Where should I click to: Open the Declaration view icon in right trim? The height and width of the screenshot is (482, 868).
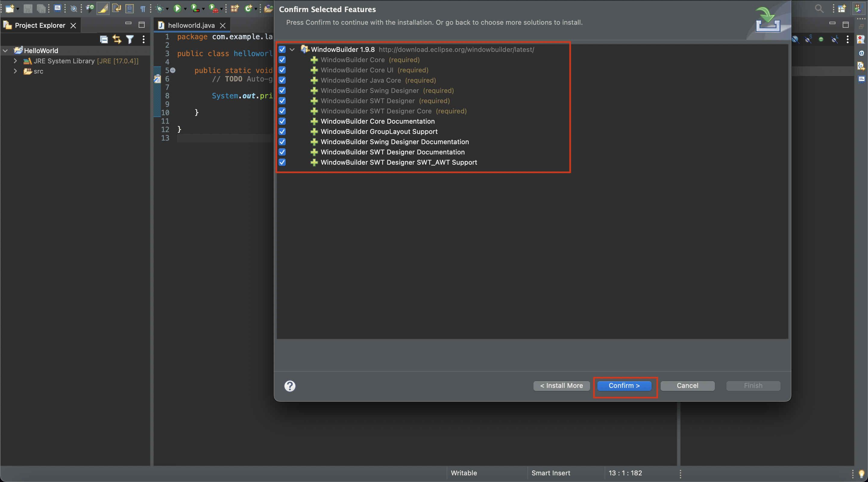tap(861, 66)
